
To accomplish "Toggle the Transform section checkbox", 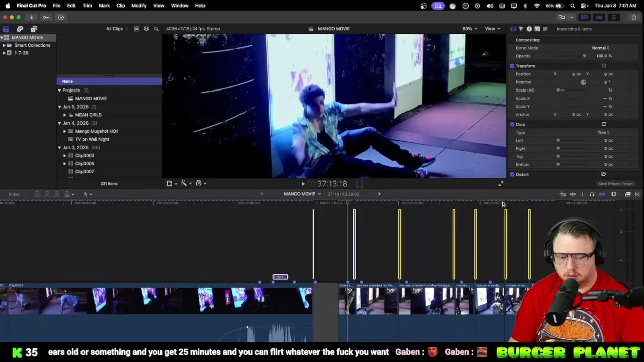I will [512, 66].
